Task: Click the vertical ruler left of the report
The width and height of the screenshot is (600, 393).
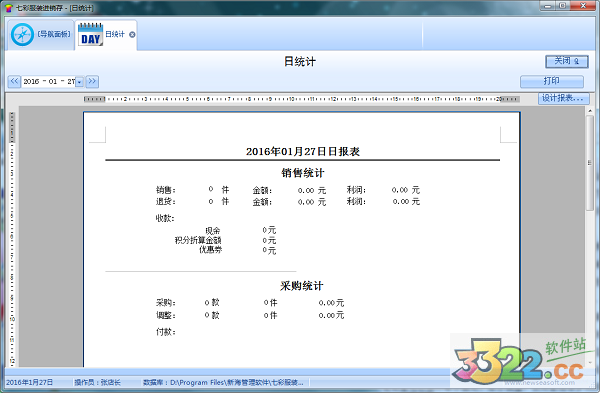Action: click(12, 239)
